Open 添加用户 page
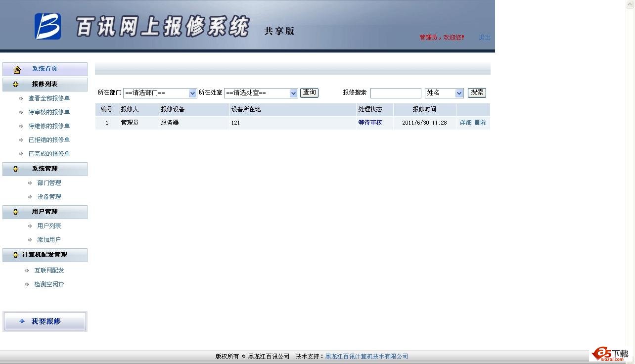 click(x=49, y=240)
